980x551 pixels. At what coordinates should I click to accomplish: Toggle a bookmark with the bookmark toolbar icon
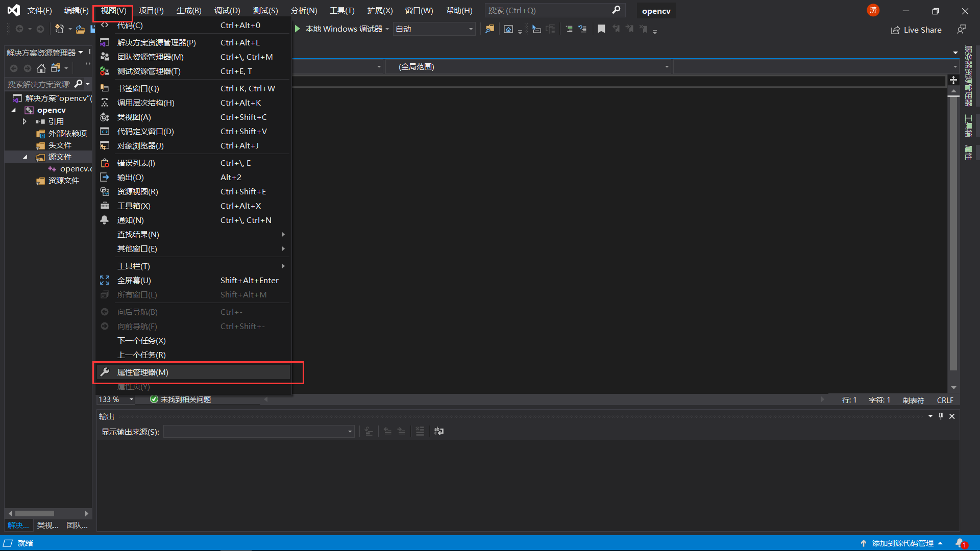point(601,29)
